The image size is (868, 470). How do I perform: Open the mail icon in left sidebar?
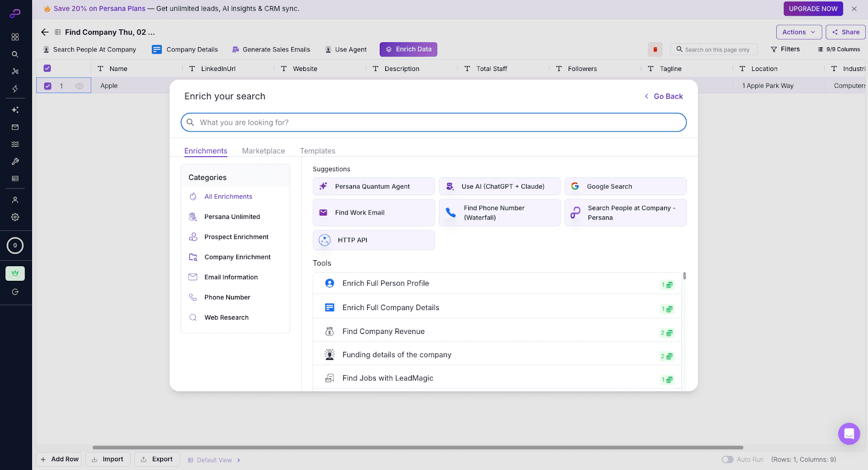click(x=15, y=127)
